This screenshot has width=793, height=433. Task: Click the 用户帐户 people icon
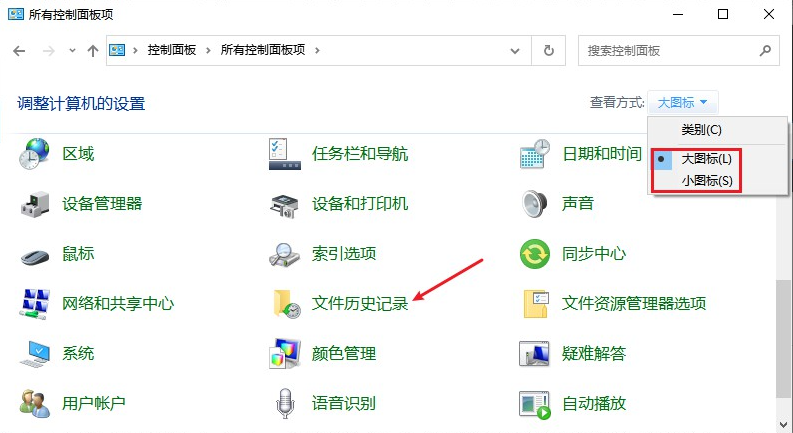point(34,403)
